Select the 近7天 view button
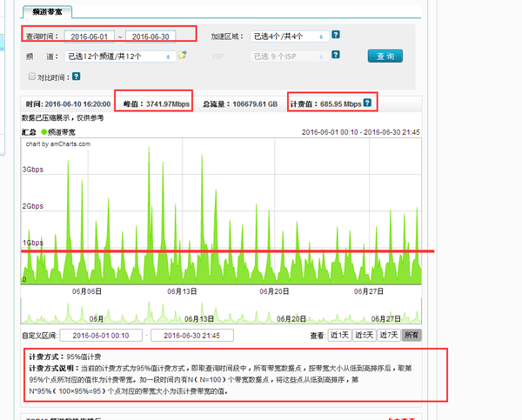The height and width of the screenshot is (420, 522). [389, 335]
